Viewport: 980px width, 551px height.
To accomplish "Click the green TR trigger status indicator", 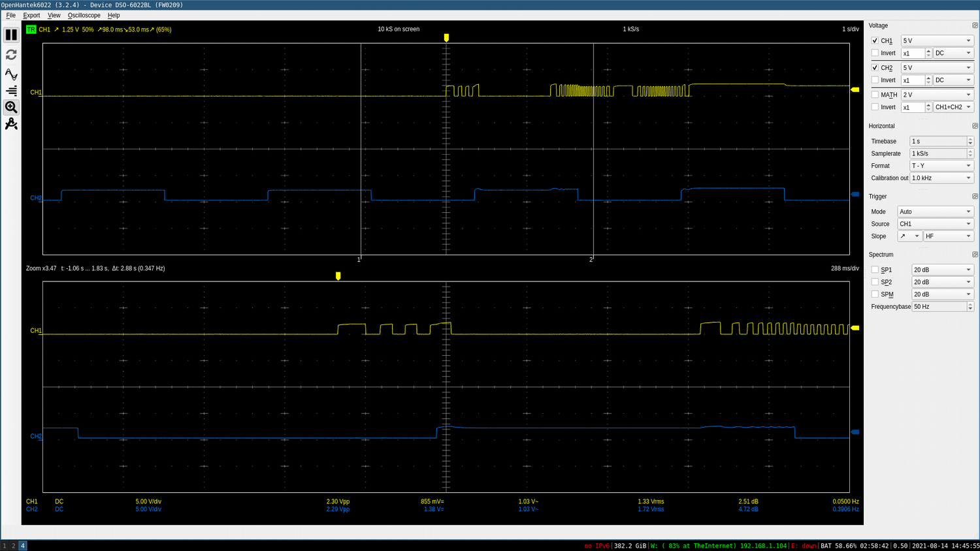I will point(31,29).
